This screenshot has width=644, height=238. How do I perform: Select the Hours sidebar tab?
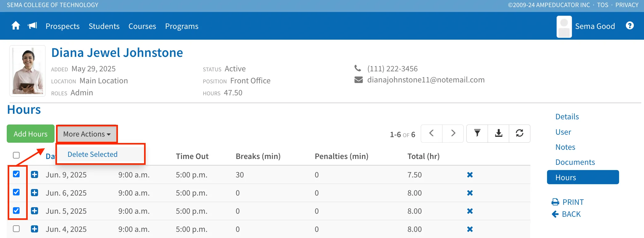(583, 177)
